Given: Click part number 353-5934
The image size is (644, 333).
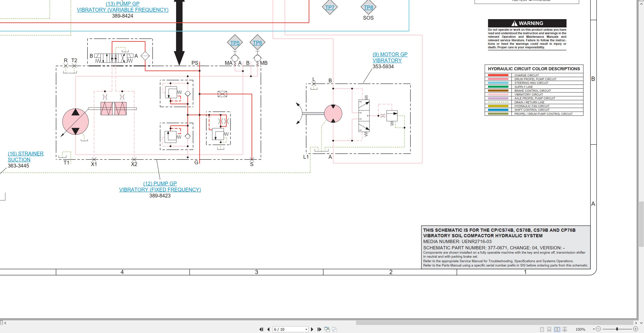Looking at the screenshot, I should pyautogui.click(x=383, y=66).
